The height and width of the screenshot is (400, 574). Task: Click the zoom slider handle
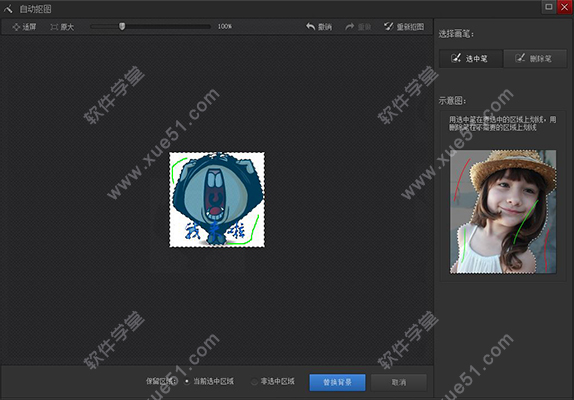pos(122,26)
